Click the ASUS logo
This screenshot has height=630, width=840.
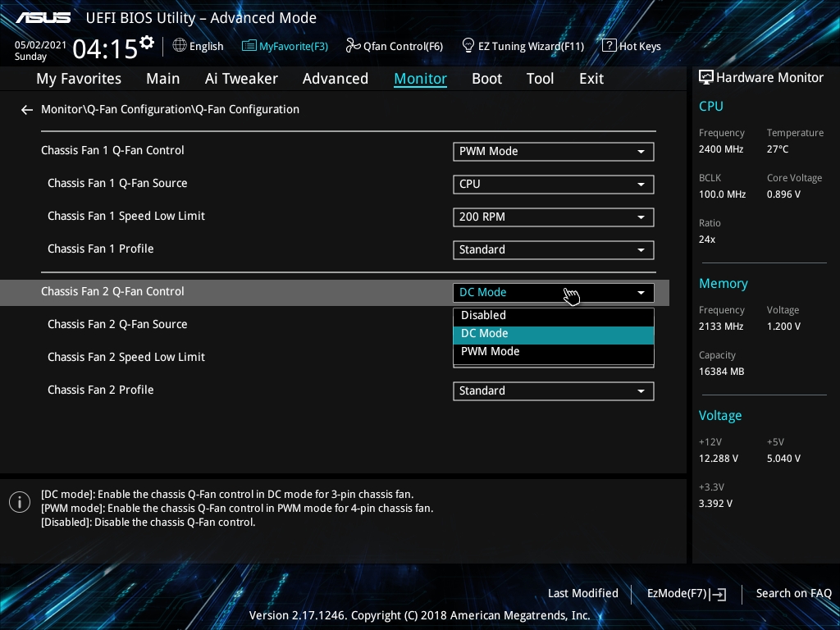click(x=43, y=18)
